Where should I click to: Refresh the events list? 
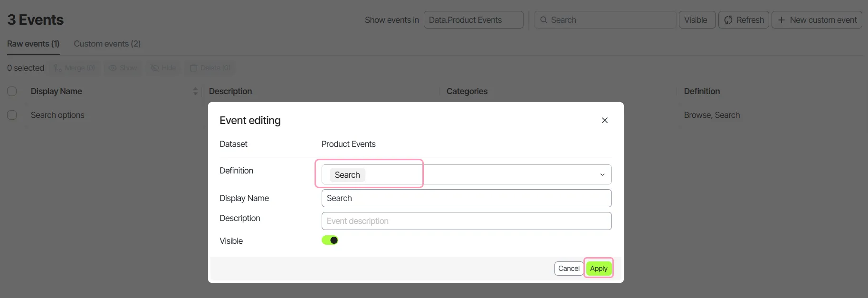tap(744, 20)
